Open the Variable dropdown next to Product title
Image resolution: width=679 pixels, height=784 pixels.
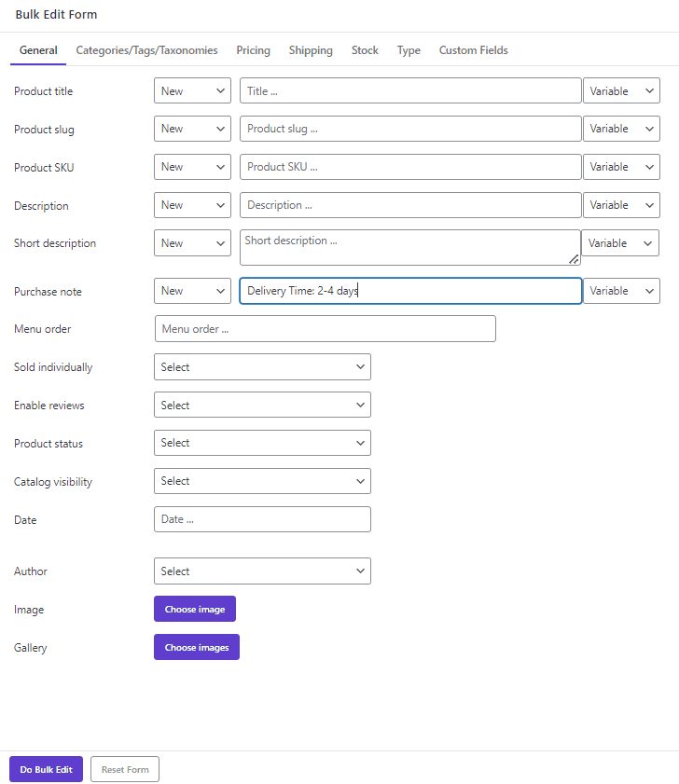621,90
